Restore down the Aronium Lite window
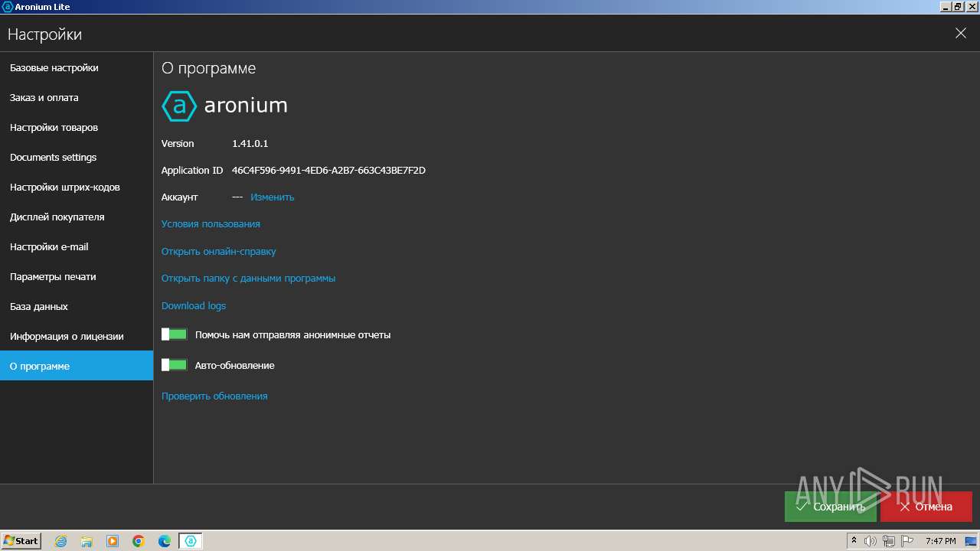 point(959,6)
